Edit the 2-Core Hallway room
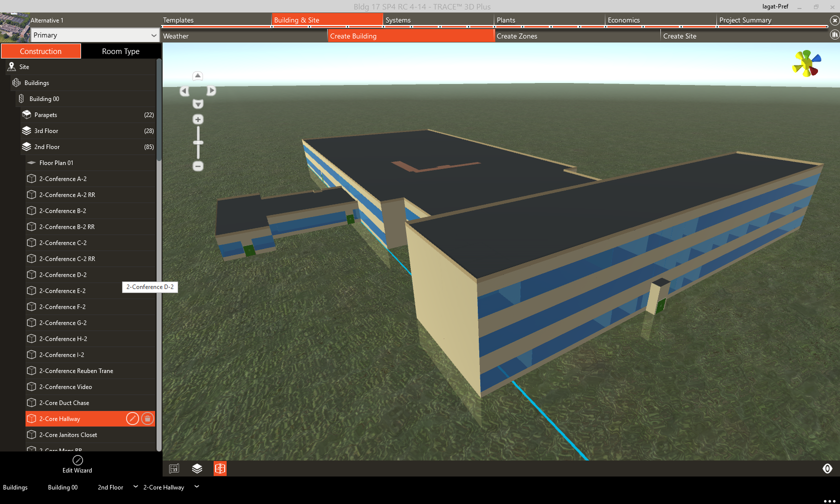Screen dimensions: 840x504 [x=132, y=419]
